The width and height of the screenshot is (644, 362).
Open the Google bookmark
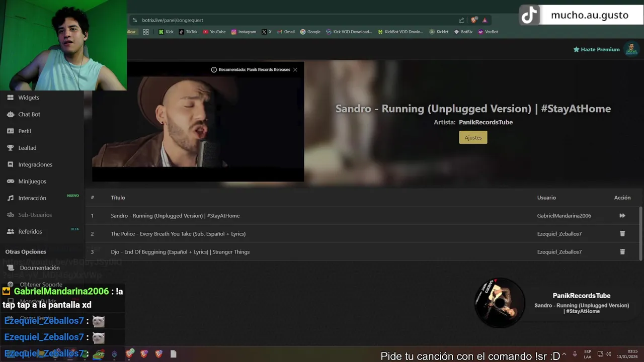[x=310, y=32]
